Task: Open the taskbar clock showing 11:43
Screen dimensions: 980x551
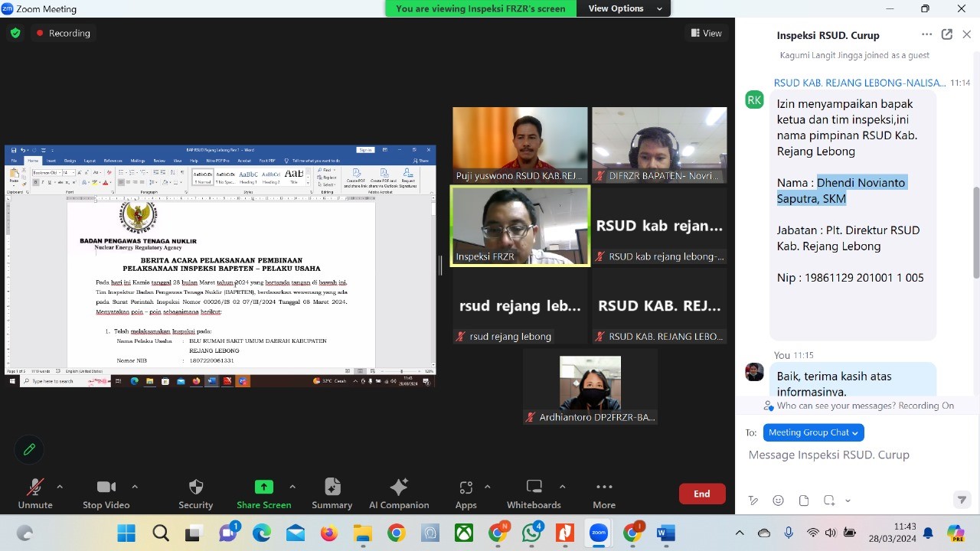Action: coord(905,527)
